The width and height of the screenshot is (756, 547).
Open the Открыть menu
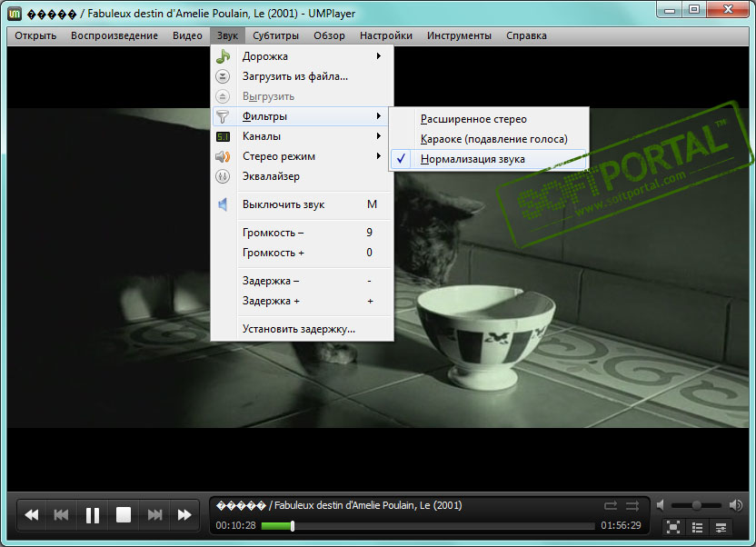(x=35, y=35)
